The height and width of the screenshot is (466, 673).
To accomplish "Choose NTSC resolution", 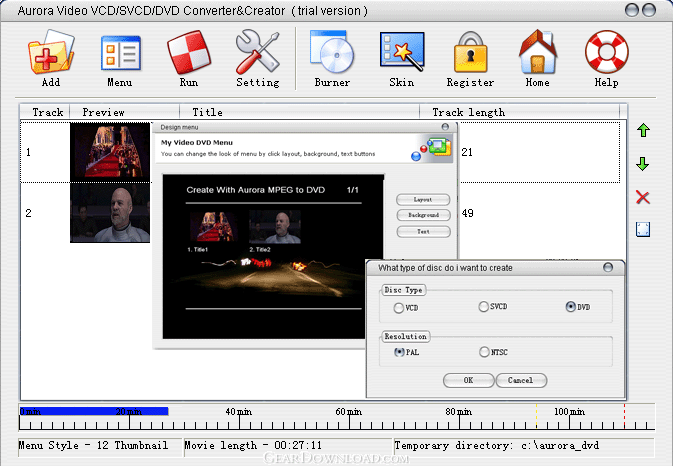I will pos(493,352).
